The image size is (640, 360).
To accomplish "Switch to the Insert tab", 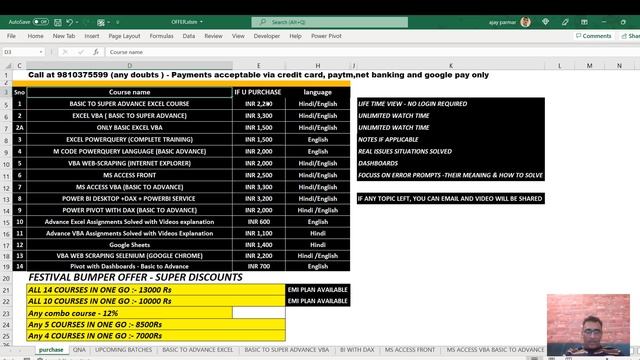I will tap(92, 36).
